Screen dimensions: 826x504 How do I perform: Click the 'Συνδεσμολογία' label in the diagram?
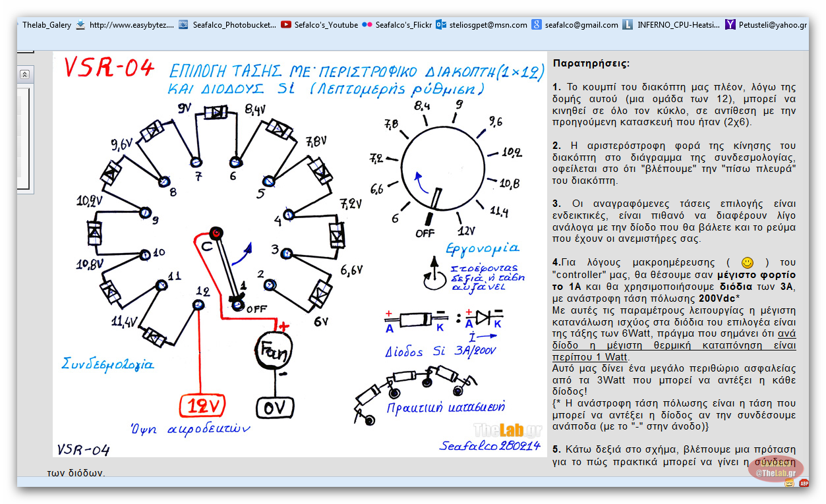tap(108, 363)
